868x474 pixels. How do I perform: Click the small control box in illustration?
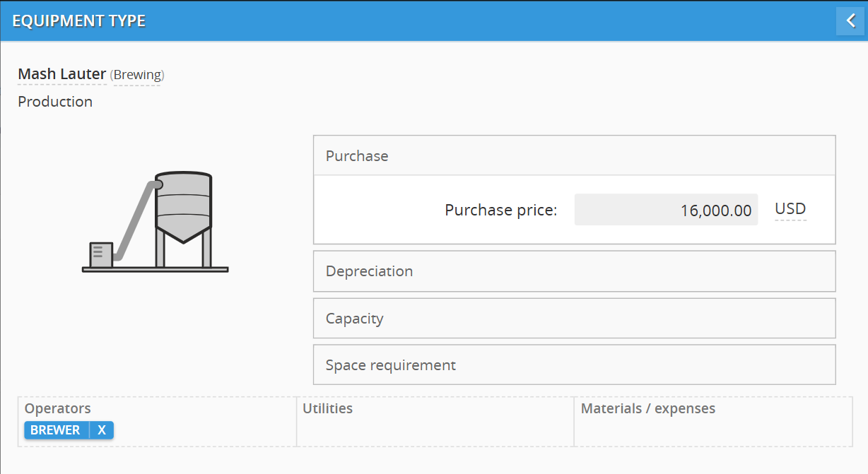pyautogui.click(x=100, y=254)
